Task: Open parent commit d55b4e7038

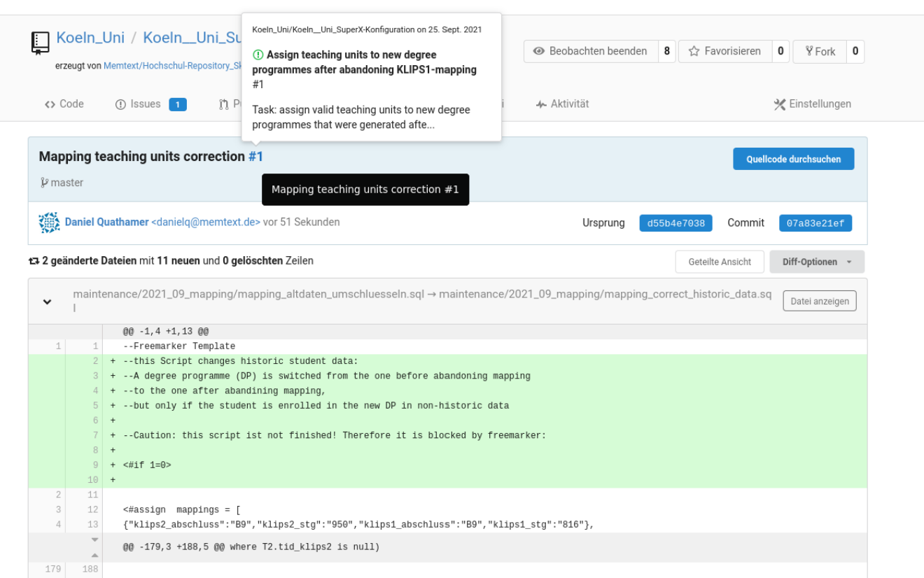Action: [x=675, y=223]
